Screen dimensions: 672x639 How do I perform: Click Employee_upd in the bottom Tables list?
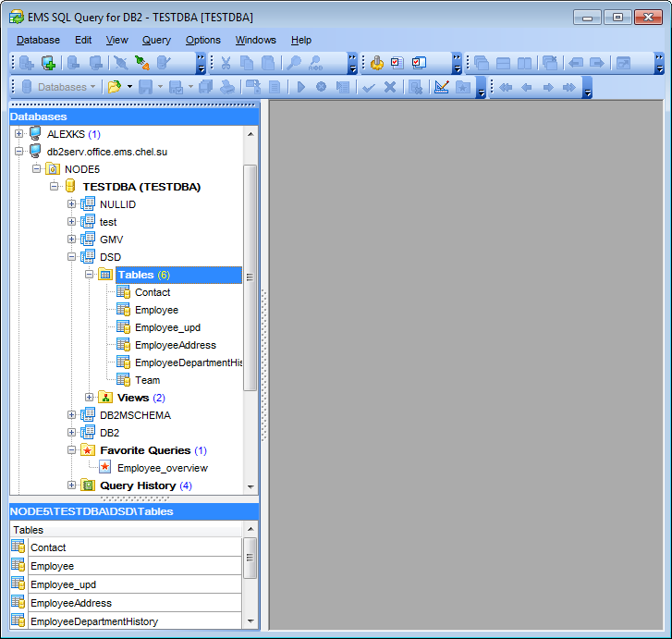click(x=64, y=584)
